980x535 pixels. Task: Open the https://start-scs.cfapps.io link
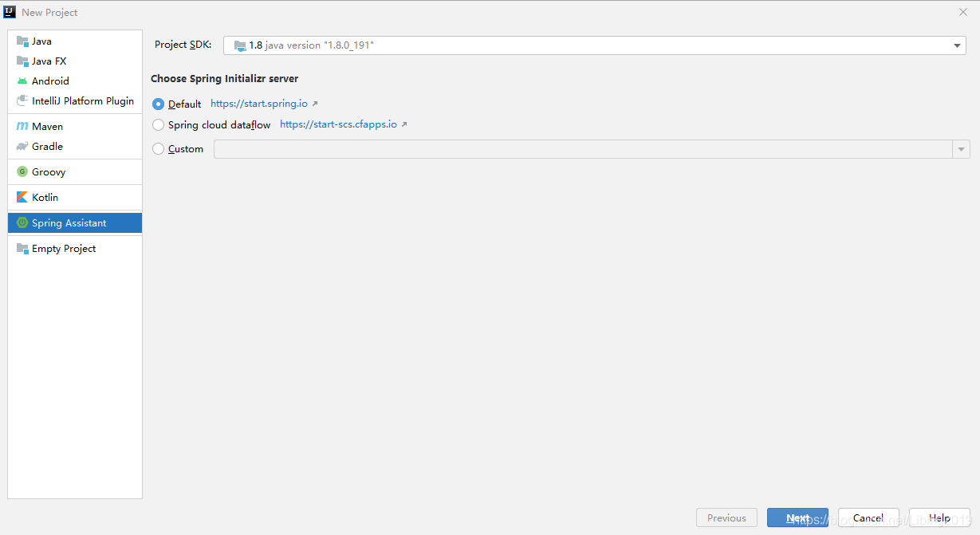338,124
